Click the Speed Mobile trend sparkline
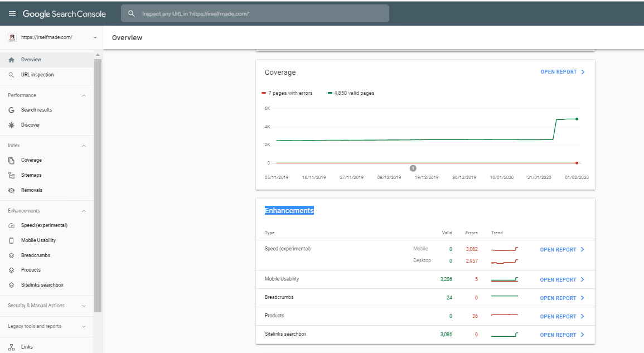The image size is (644, 353). [505, 249]
